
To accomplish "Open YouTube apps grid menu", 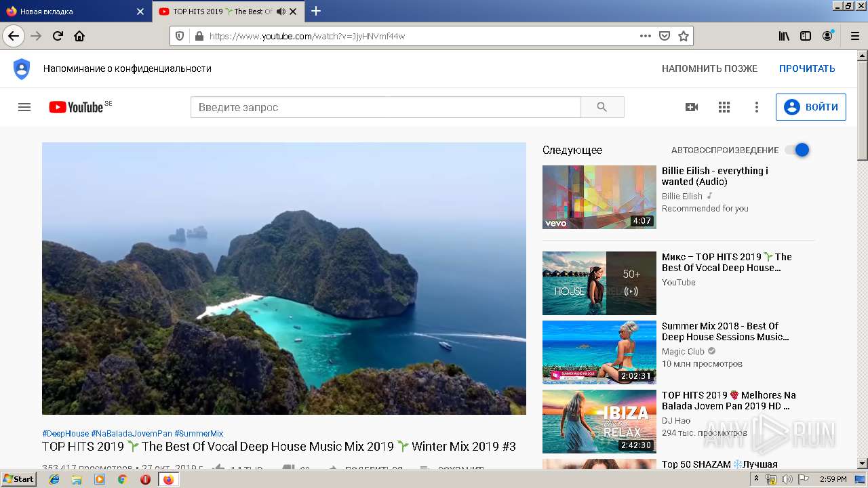I will pyautogui.click(x=724, y=107).
